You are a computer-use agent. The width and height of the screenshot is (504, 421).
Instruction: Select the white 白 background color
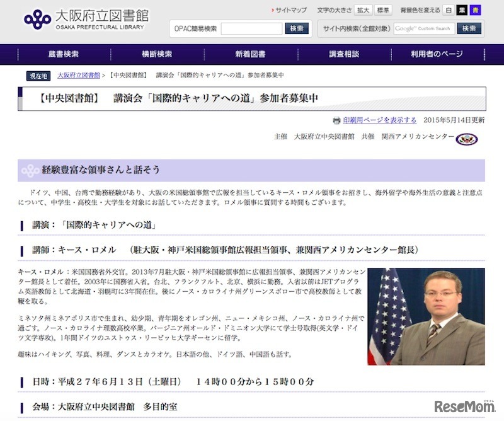(x=448, y=10)
